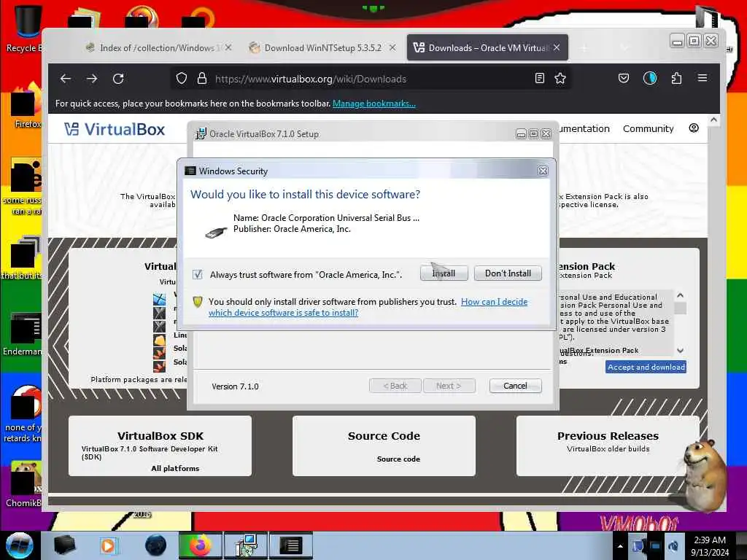Image resolution: width=747 pixels, height=560 pixels.
Task: Click the VirtualBox logo on the page
Action: tap(115, 129)
